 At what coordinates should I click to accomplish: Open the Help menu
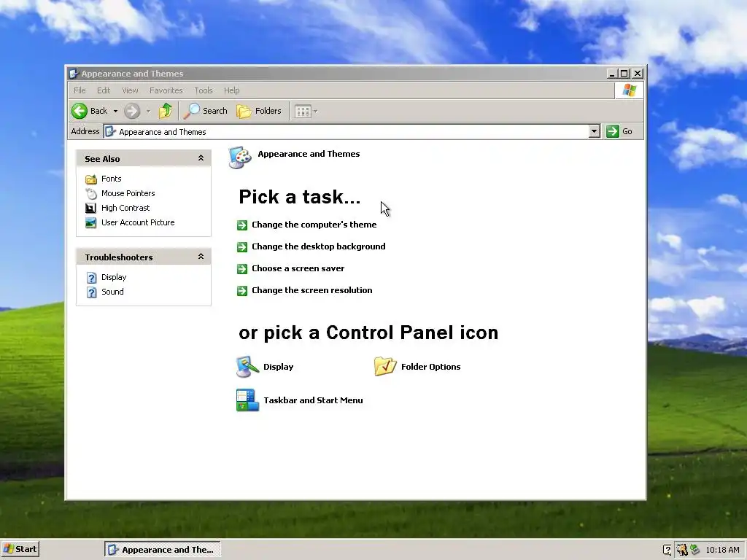point(231,90)
